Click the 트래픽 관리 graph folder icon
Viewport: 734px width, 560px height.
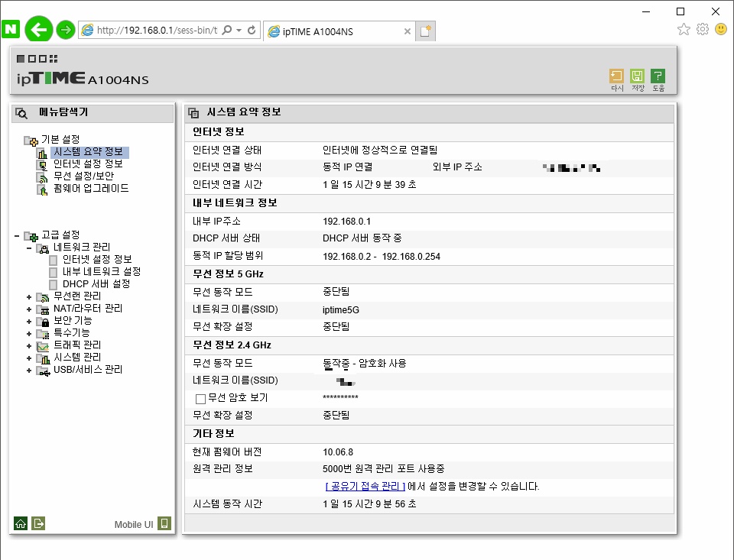click(x=43, y=346)
